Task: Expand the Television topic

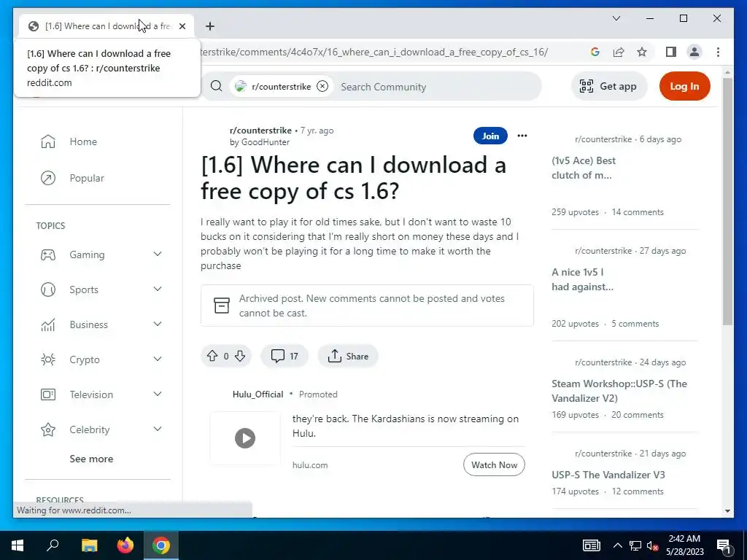Action: click(158, 394)
